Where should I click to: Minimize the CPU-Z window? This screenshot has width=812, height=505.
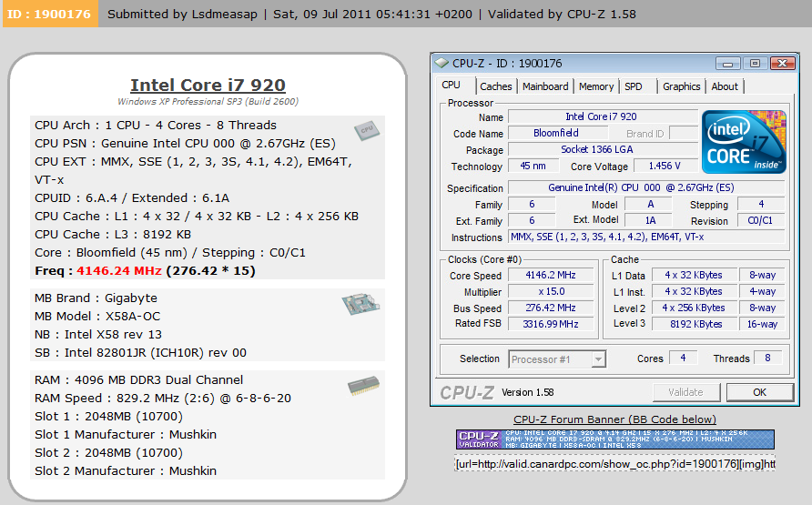click(x=728, y=64)
